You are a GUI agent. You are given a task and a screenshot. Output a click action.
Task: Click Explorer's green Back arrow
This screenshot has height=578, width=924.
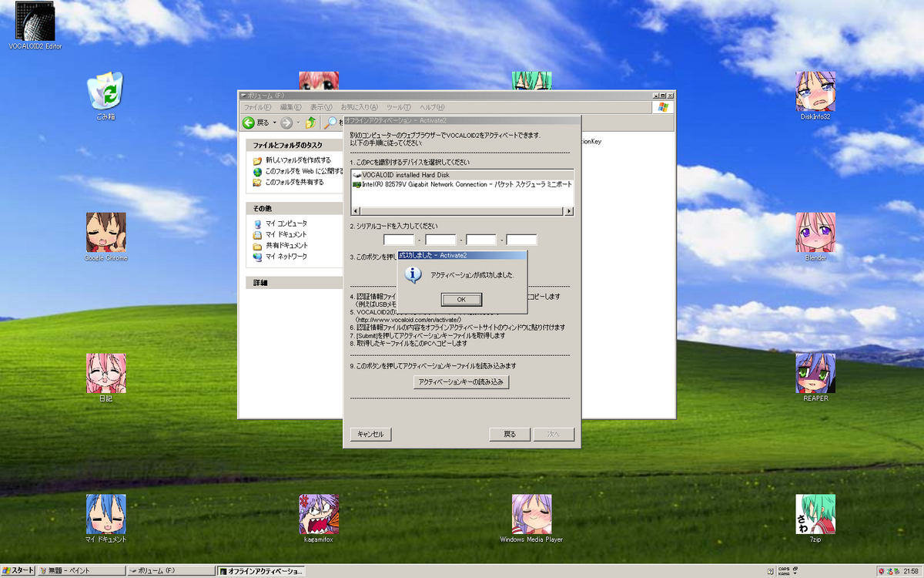point(249,123)
